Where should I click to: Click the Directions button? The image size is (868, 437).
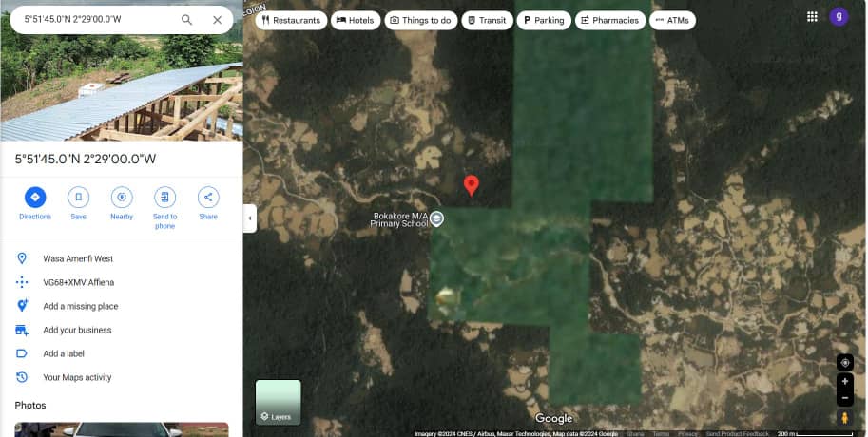click(x=35, y=203)
